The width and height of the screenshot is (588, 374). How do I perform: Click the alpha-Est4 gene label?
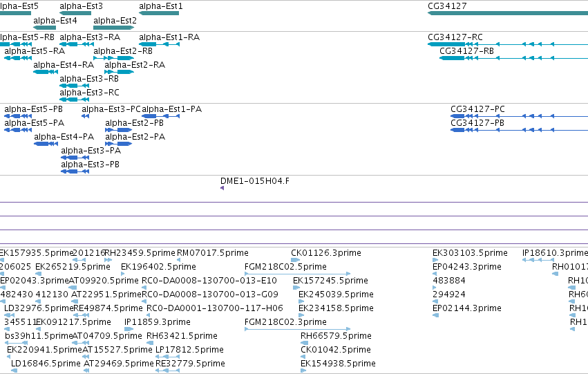[x=55, y=21]
